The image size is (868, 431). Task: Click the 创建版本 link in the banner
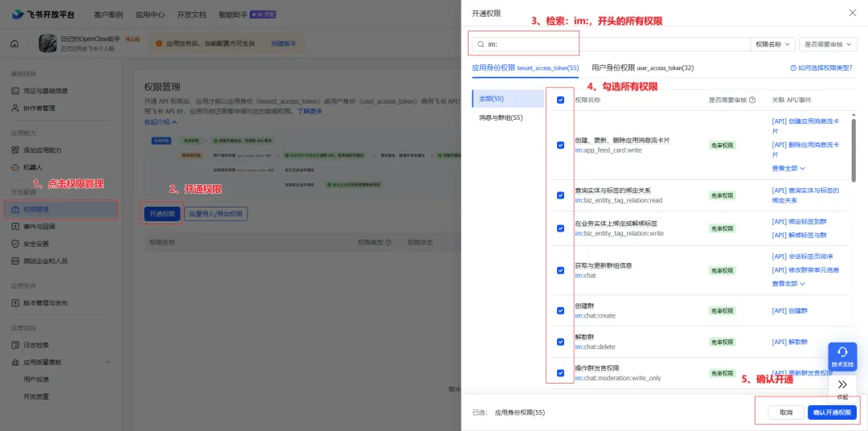click(284, 43)
